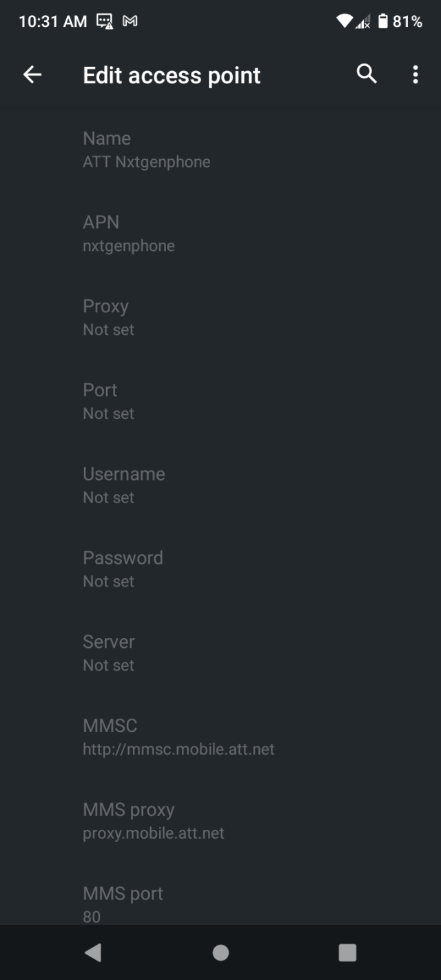441x980 pixels.
Task: Tap the Gmail notification icon
Action: tap(130, 21)
